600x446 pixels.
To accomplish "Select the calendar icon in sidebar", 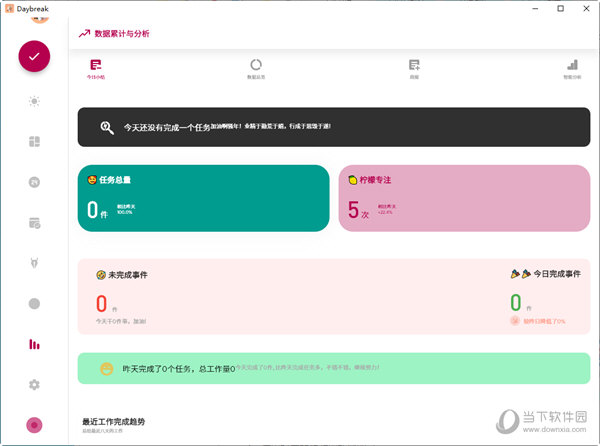I will click(x=34, y=223).
